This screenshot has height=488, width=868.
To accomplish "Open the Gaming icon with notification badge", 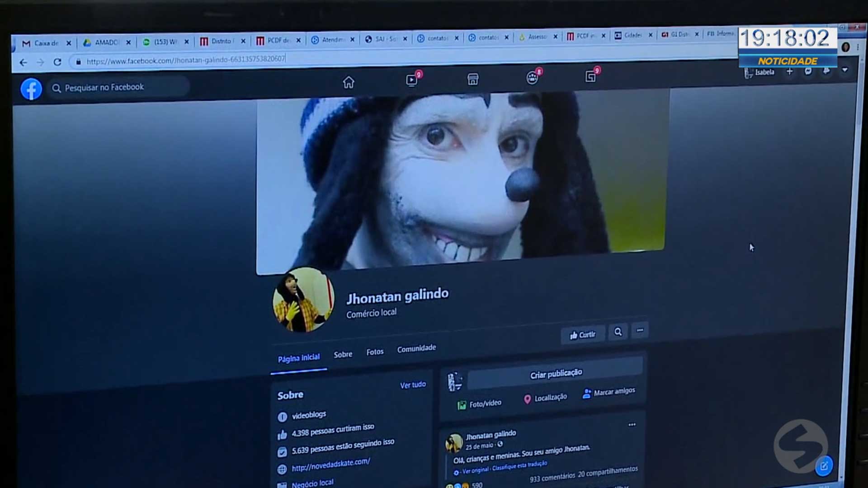I will tap(590, 76).
